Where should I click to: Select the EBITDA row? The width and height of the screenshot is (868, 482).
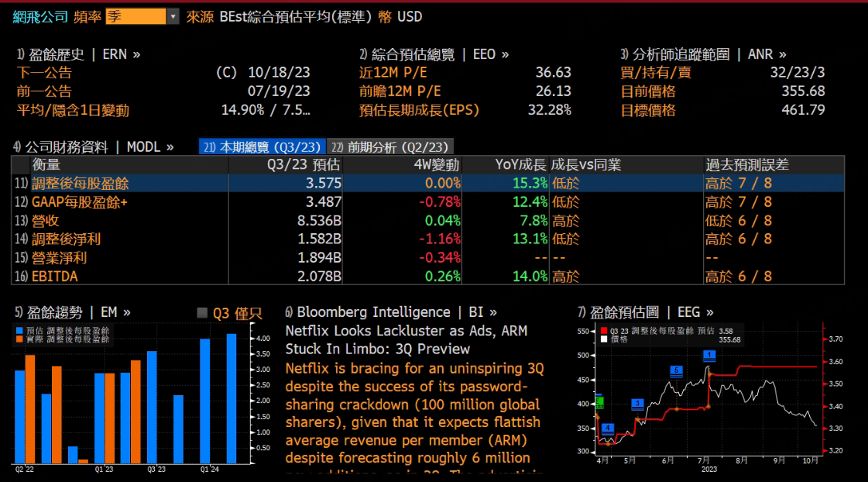click(x=428, y=276)
